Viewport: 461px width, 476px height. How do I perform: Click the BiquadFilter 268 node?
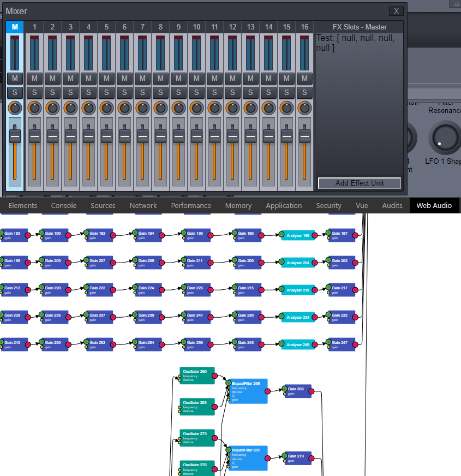[248, 391]
